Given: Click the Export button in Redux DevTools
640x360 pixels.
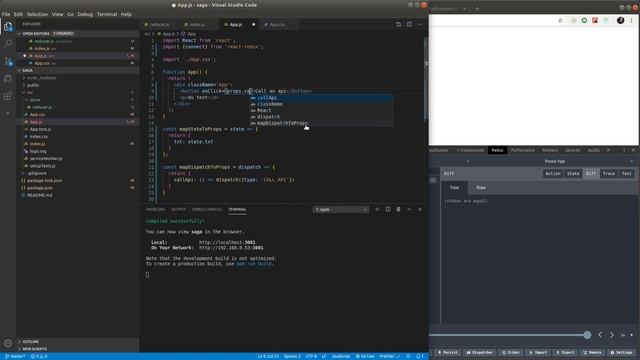Looking at the screenshot, I should pyautogui.click(x=566, y=352).
